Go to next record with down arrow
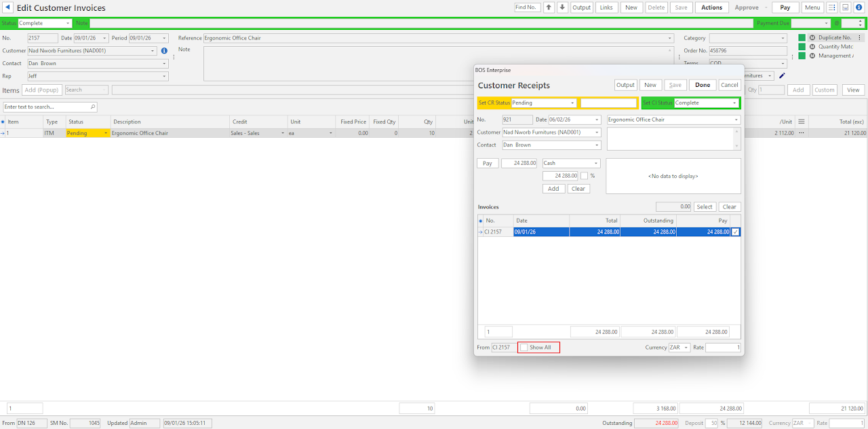868x429 pixels. pyautogui.click(x=562, y=7)
